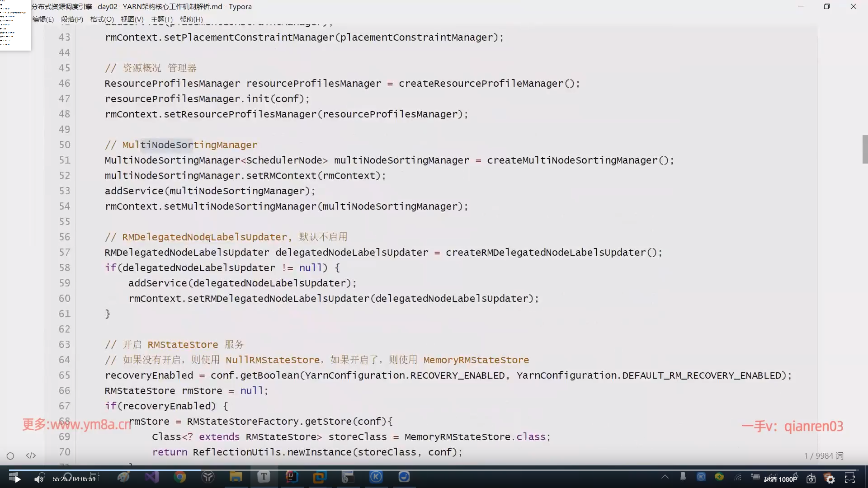868x488 pixels.
Task: Open the 主题(T) menu
Action: (161, 19)
